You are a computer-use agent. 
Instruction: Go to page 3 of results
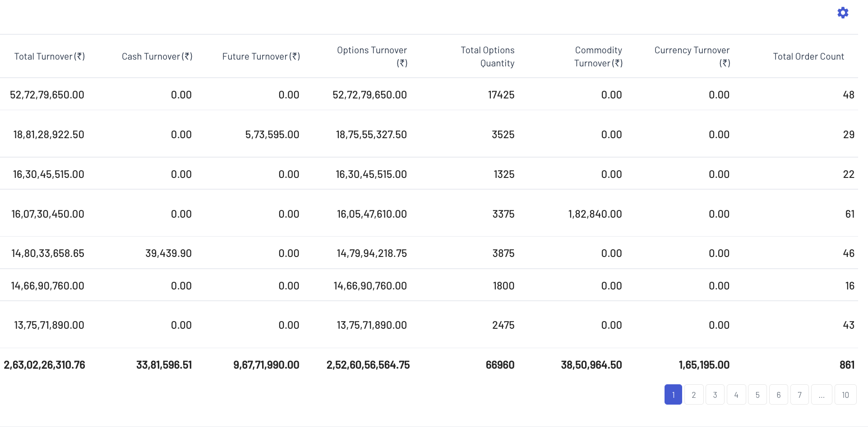pyautogui.click(x=715, y=395)
